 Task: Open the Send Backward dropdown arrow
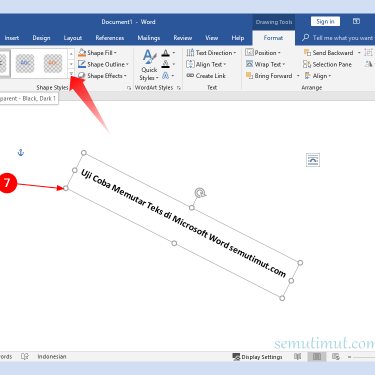pos(359,53)
